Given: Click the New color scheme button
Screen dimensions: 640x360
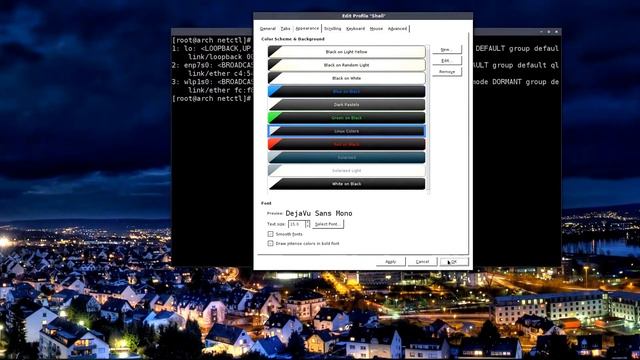Looking at the screenshot, I should pos(447,49).
